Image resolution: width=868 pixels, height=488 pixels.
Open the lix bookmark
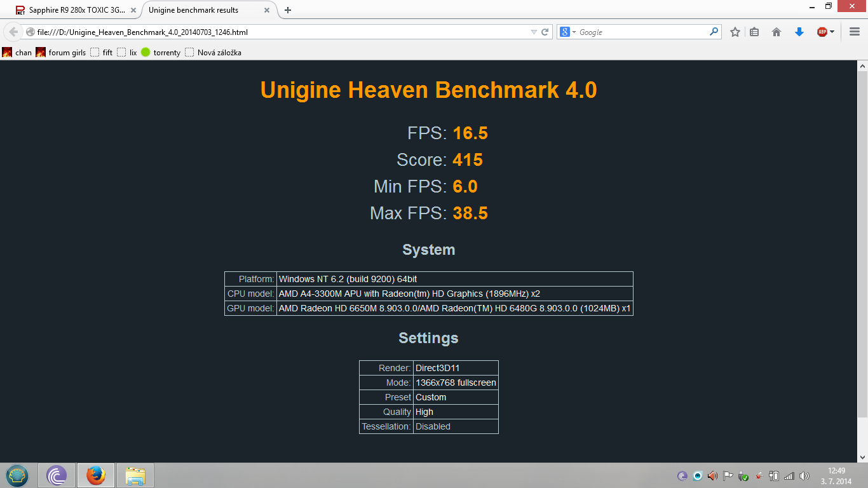click(127, 53)
